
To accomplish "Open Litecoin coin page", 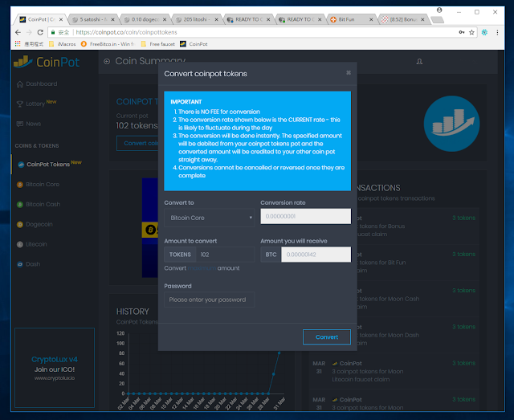I will click(36, 244).
